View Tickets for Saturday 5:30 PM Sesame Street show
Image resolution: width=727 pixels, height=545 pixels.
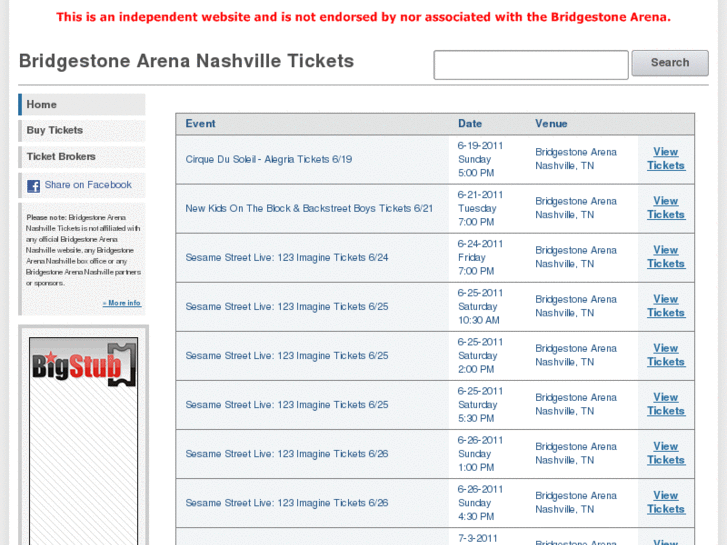[x=666, y=404]
